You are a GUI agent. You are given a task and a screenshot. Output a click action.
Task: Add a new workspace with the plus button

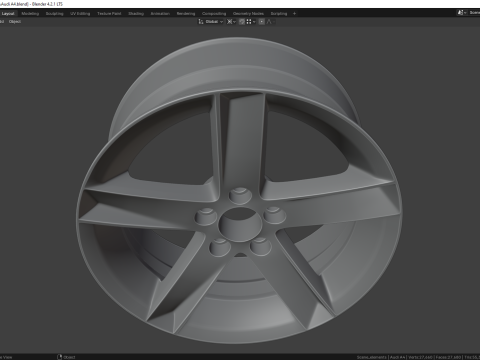(x=294, y=14)
